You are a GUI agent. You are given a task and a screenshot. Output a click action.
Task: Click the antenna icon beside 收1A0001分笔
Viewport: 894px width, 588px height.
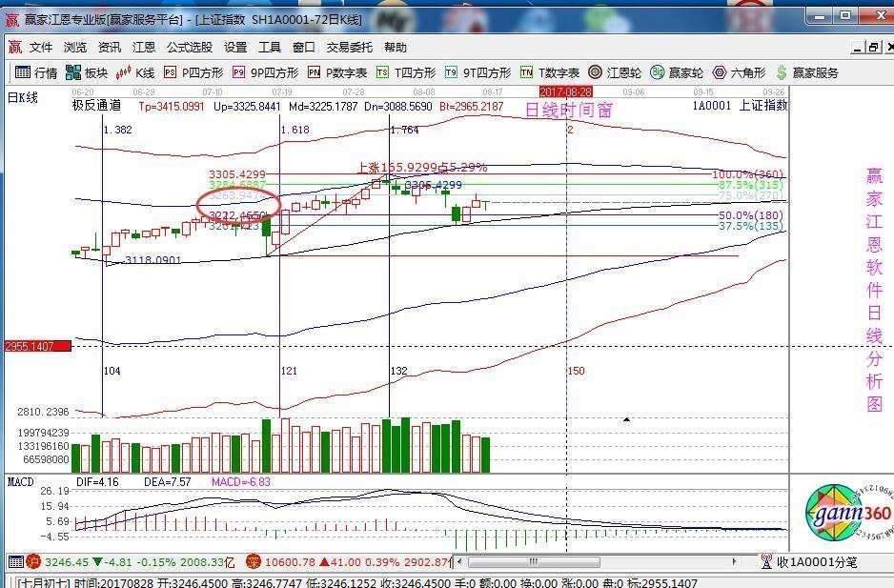[767, 561]
